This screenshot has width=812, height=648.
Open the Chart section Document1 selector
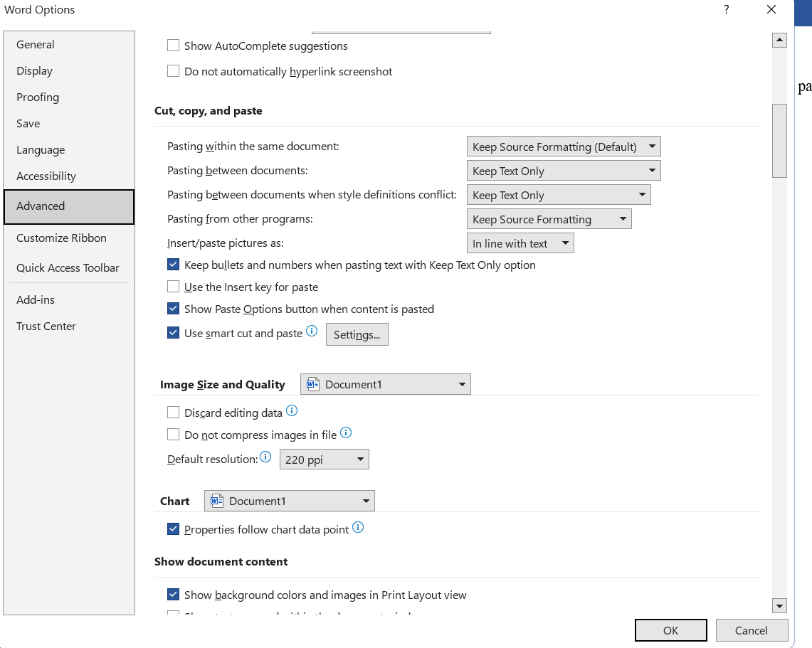tap(290, 501)
